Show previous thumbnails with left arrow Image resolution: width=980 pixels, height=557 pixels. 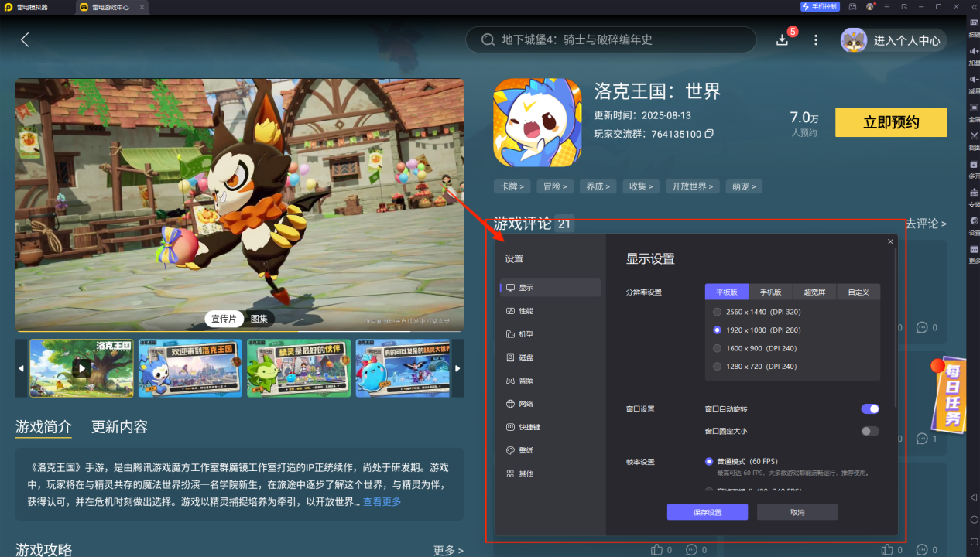pos(21,368)
